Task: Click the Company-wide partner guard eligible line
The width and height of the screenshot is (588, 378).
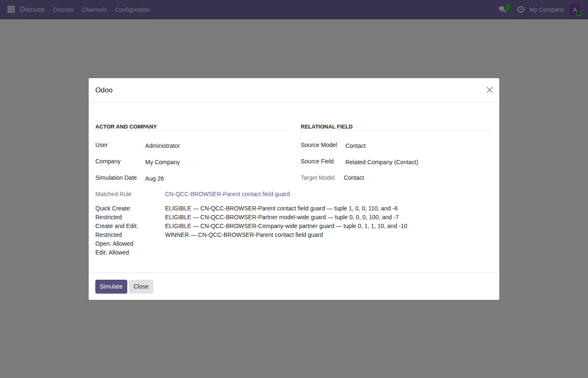Action: [x=286, y=226]
